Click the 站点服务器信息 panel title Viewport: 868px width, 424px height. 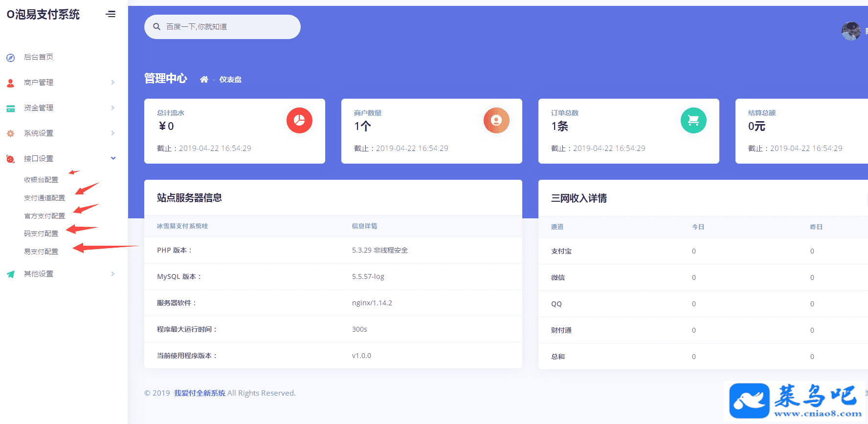pos(189,198)
